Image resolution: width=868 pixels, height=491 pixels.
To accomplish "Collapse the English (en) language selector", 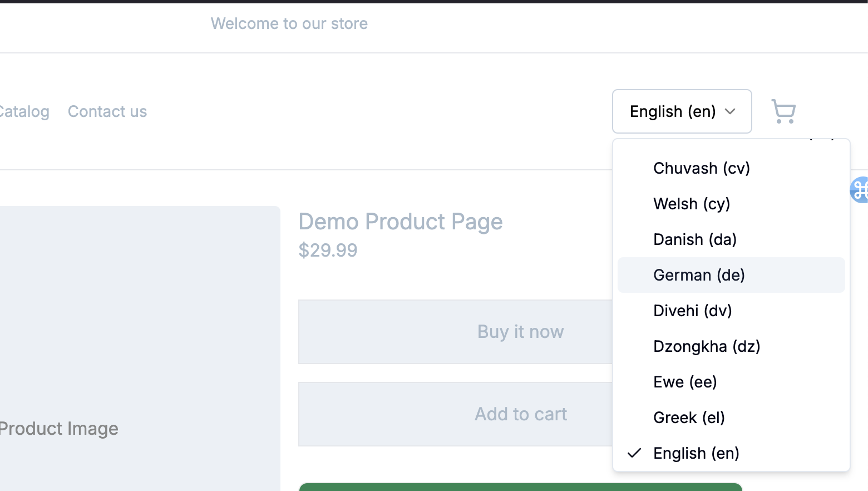I will coord(682,111).
